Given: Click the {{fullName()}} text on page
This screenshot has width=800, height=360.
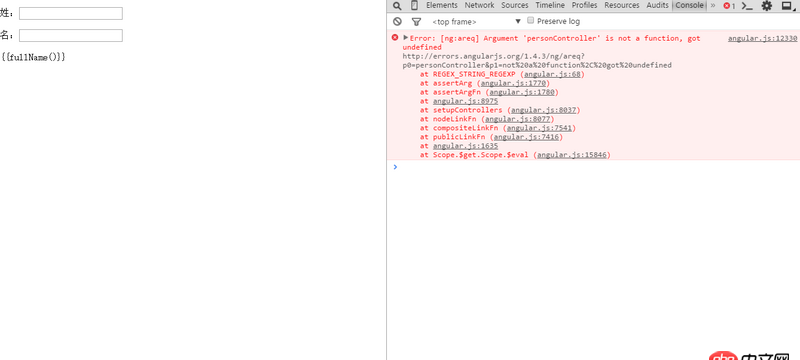Looking at the screenshot, I should tap(33, 57).
